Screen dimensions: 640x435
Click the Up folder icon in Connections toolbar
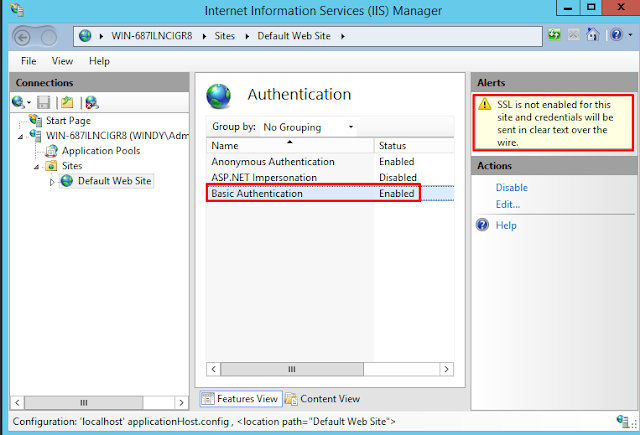(67, 102)
